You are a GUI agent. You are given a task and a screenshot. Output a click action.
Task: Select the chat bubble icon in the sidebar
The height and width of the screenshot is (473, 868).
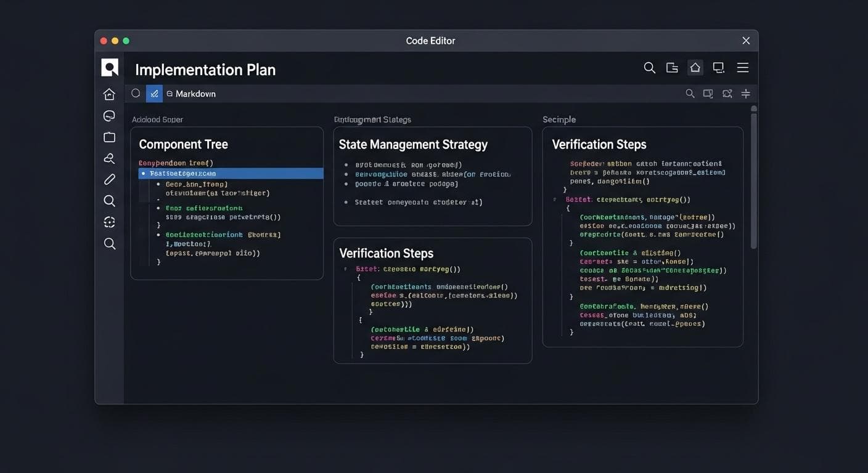click(109, 115)
